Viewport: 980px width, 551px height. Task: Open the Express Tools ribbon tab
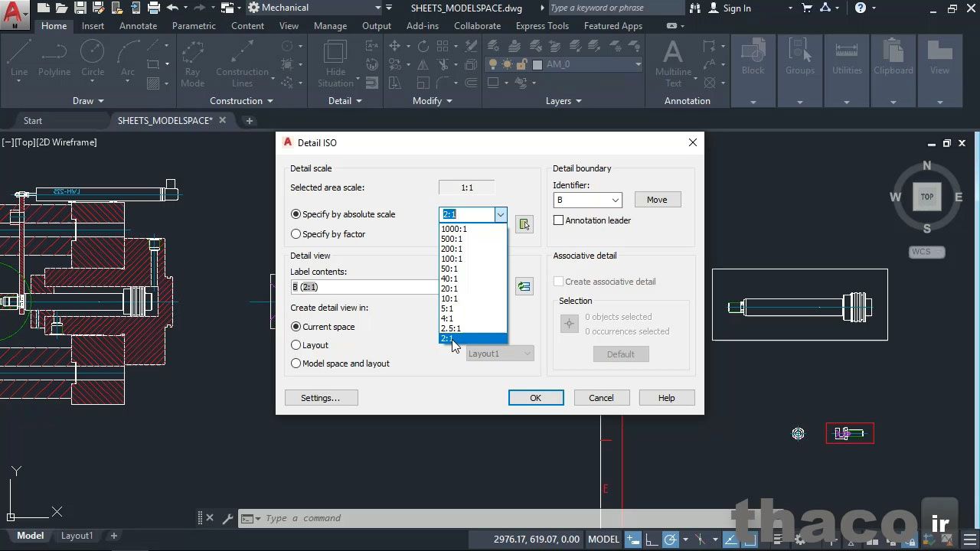tap(542, 26)
